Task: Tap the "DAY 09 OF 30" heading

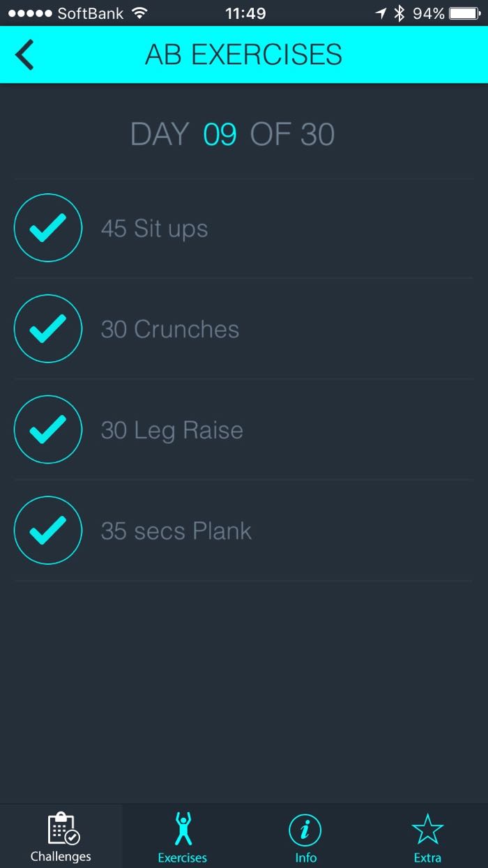Action: 233,134
